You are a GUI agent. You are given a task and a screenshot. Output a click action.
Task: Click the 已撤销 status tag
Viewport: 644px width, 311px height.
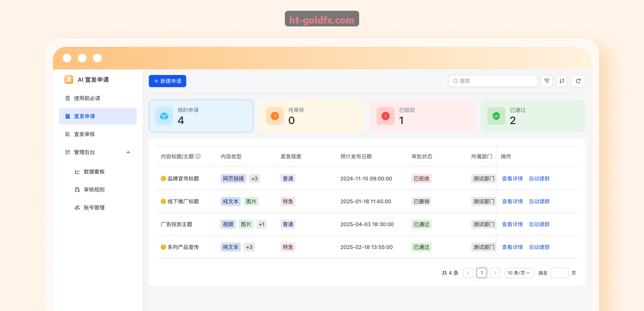421,201
